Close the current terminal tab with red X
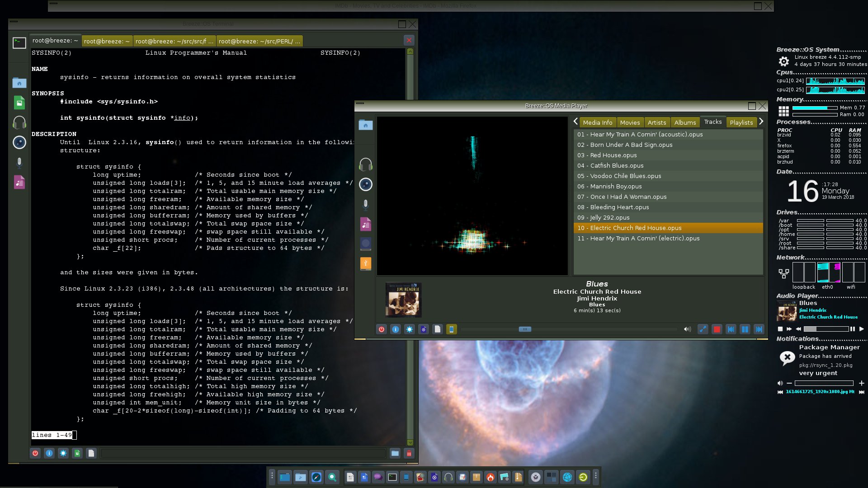 point(409,40)
